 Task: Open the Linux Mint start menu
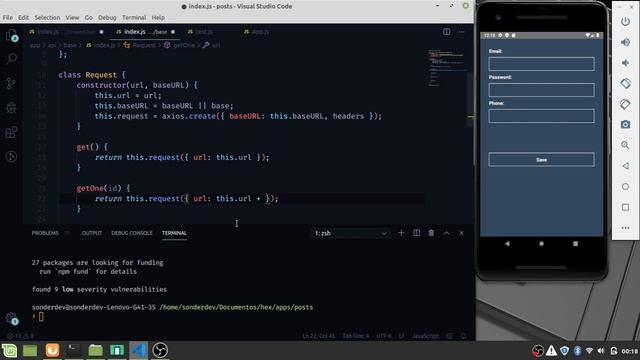[x=9, y=350]
